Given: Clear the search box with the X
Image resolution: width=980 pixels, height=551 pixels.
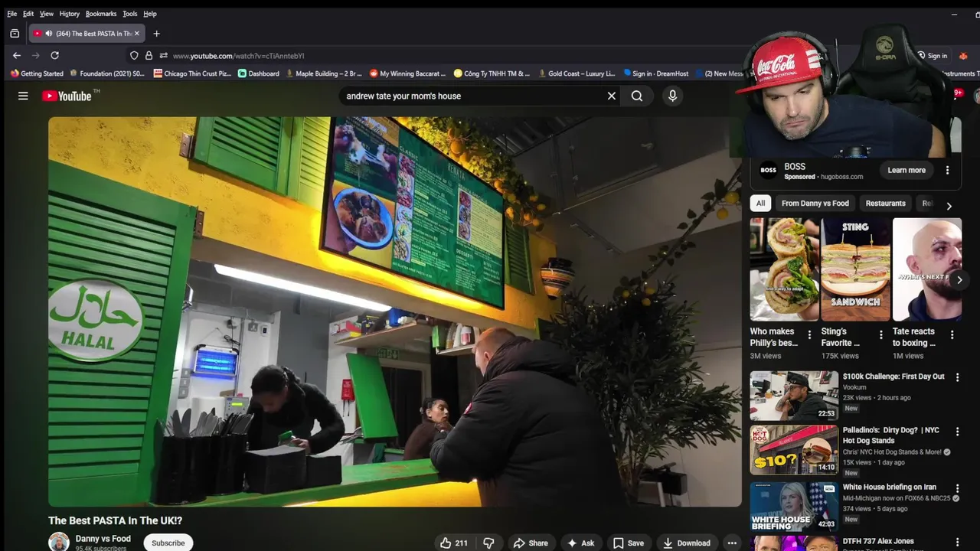Looking at the screenshot, I should click(x=611, y=96).
